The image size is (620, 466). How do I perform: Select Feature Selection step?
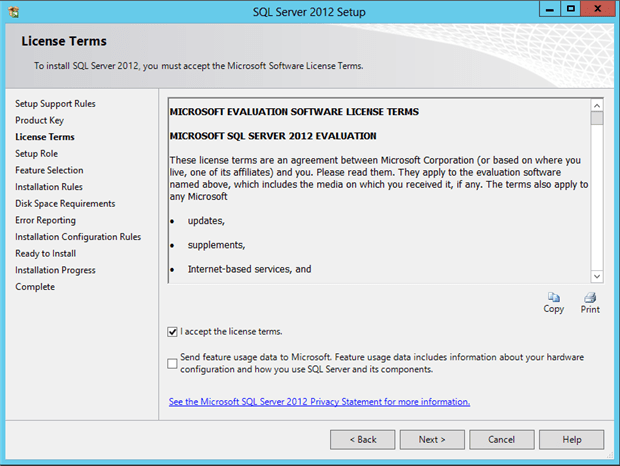point(49,170)
